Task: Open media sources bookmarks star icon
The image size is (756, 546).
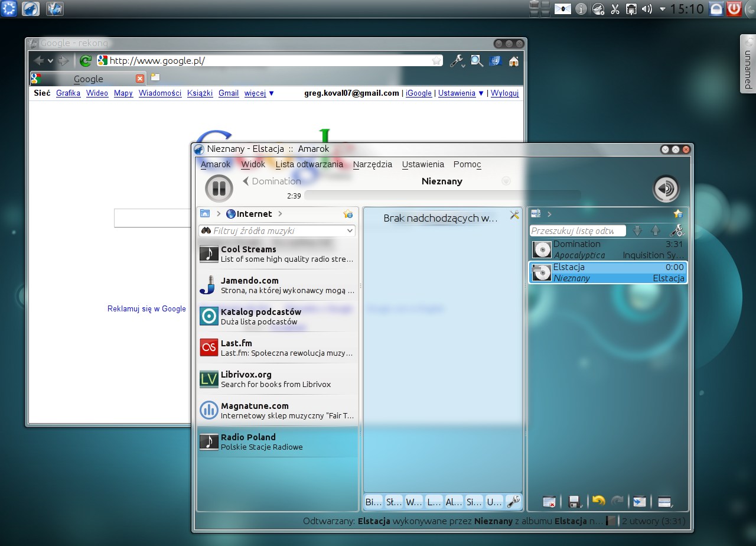Action: (348, 214)
